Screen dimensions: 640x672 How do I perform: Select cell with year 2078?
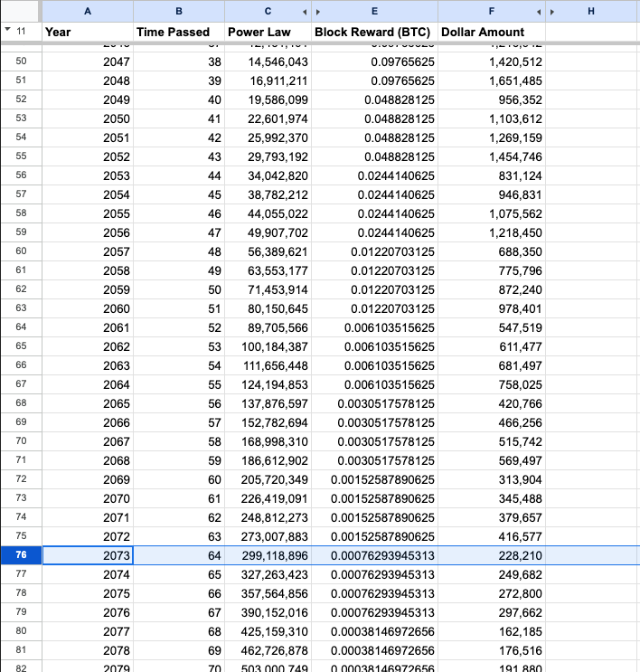point(88,650)
